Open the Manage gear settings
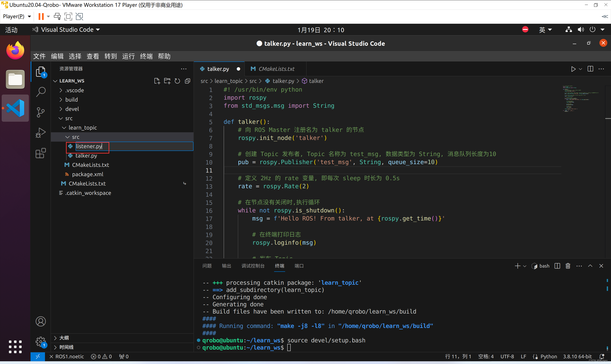611x364 pixels. [x=41, y=342]
